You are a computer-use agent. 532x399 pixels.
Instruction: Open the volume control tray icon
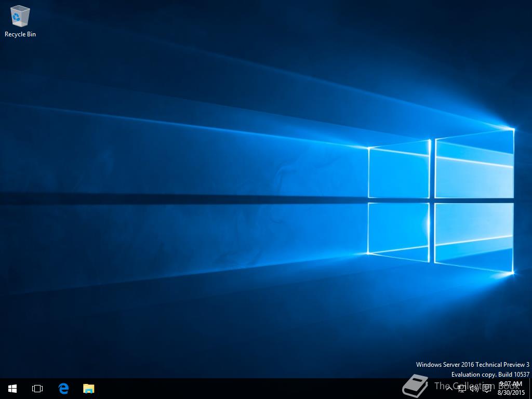[474, 388]
